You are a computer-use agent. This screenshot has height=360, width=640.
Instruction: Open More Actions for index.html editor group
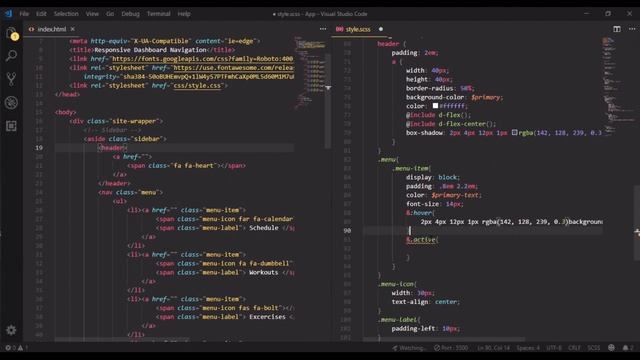[323, 29]
